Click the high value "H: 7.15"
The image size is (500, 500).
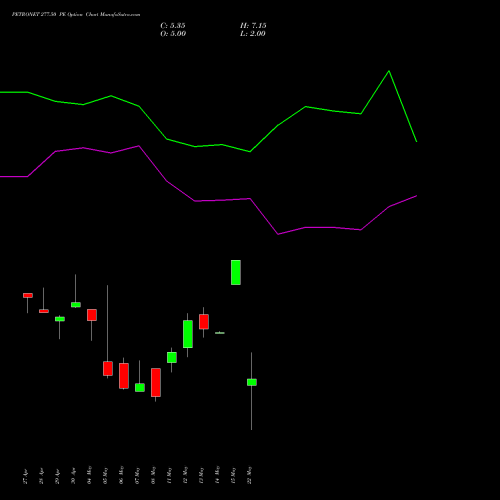(x=253, y=26)
